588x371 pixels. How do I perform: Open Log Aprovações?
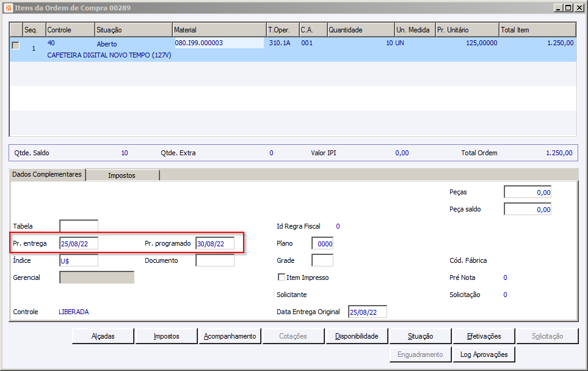484,354
